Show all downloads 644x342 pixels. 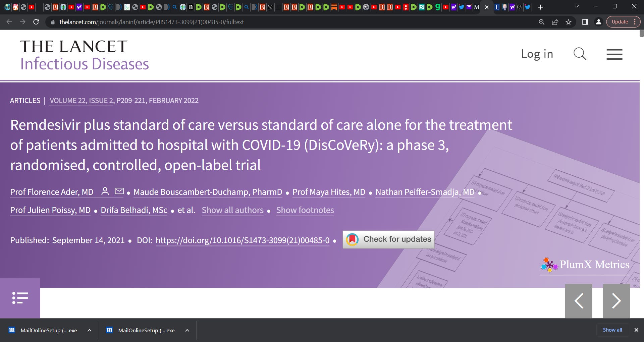[612, 330]
